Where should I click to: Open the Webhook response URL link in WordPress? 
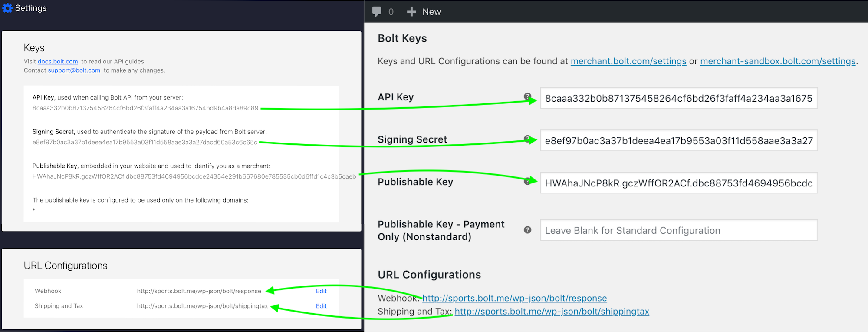pyautogui.click(x=515, y=298)
